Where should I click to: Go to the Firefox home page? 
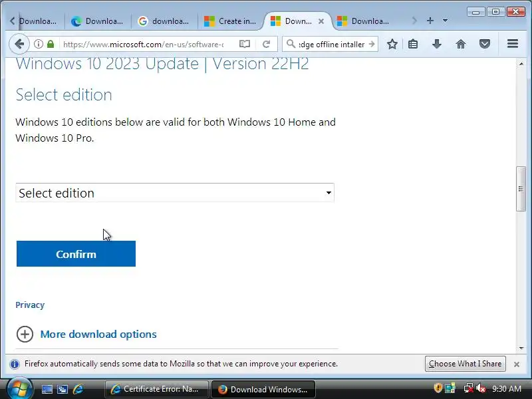pos(460,44)
